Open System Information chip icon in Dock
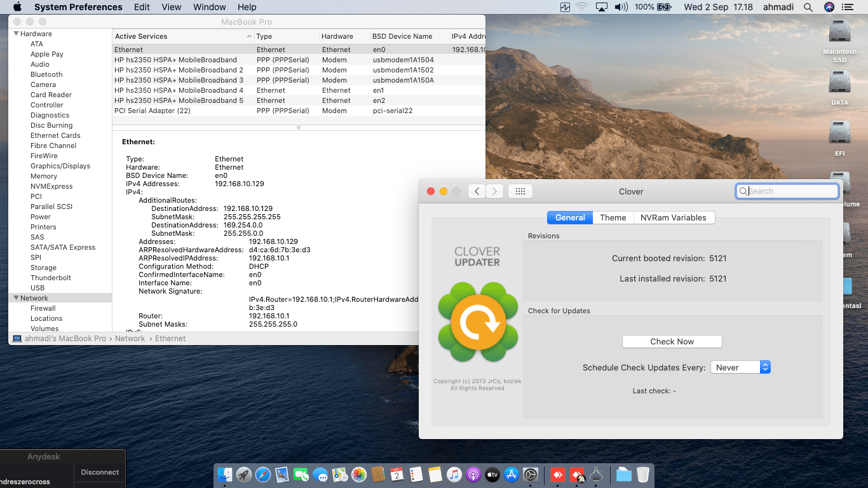Image resolution: width=868 pixels, height=488 pixels. point(595,474)
